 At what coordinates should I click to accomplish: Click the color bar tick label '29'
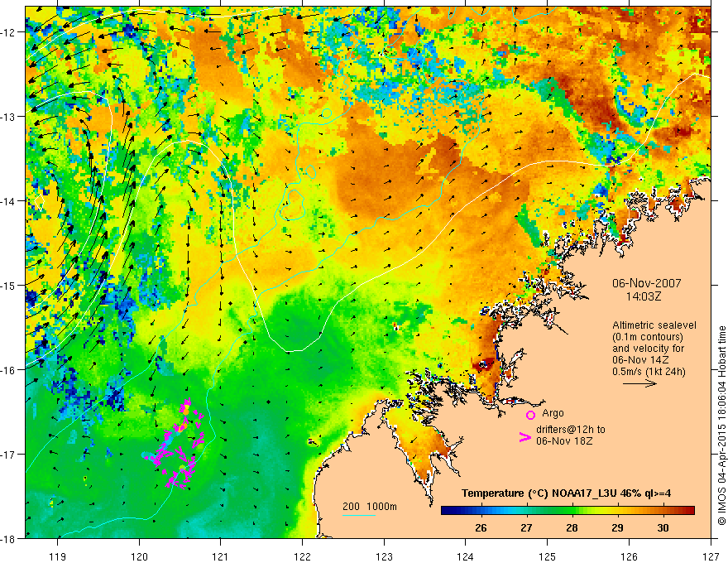pos(617,528)
